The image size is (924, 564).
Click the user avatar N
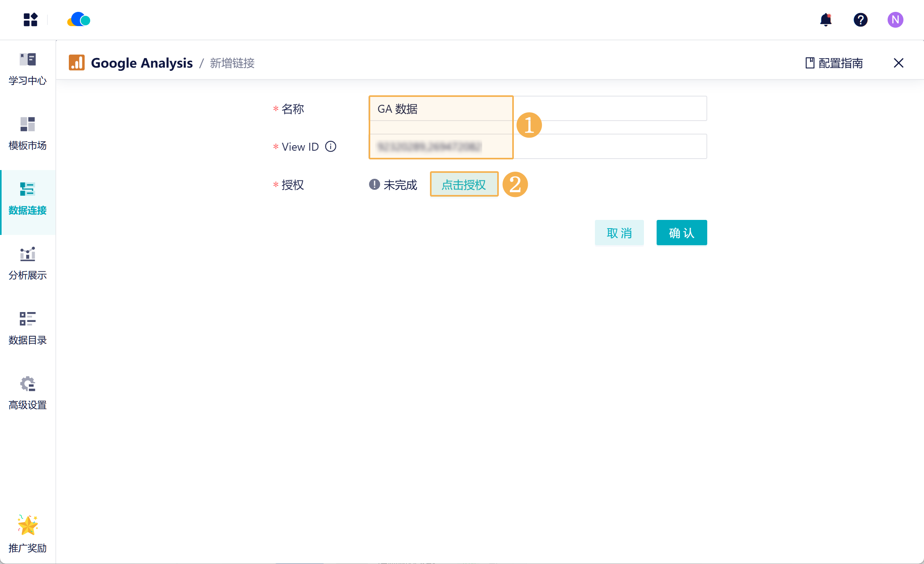click(895, 20)
